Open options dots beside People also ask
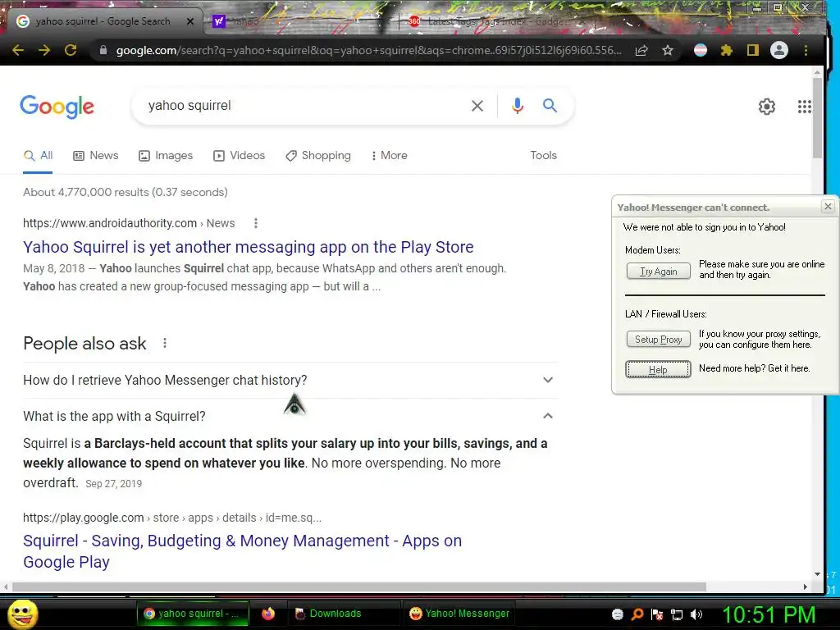840x630 pixels. pos(165,343)
